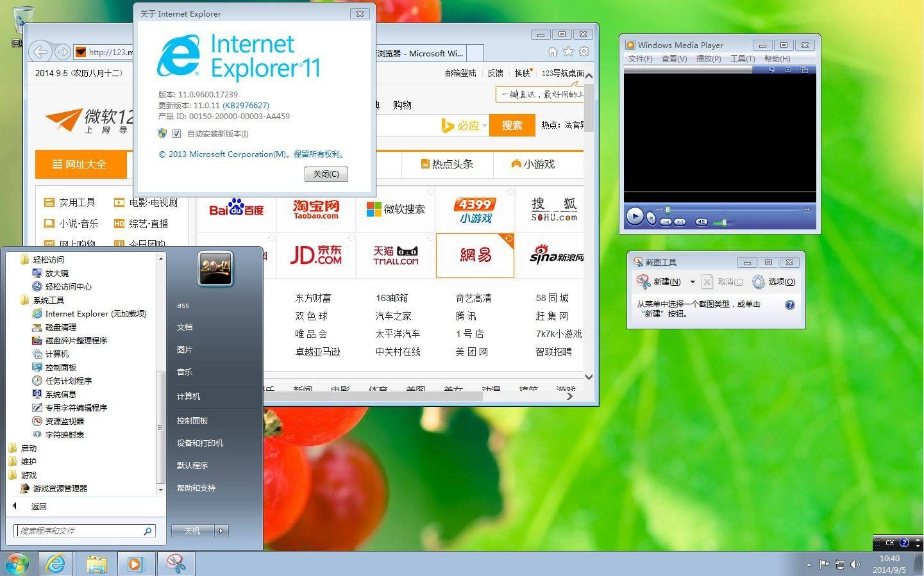Viewport: 924px width, 576px height.
Task: Click the orange 搜索 button on the webpage
Action: click(512, 125)
